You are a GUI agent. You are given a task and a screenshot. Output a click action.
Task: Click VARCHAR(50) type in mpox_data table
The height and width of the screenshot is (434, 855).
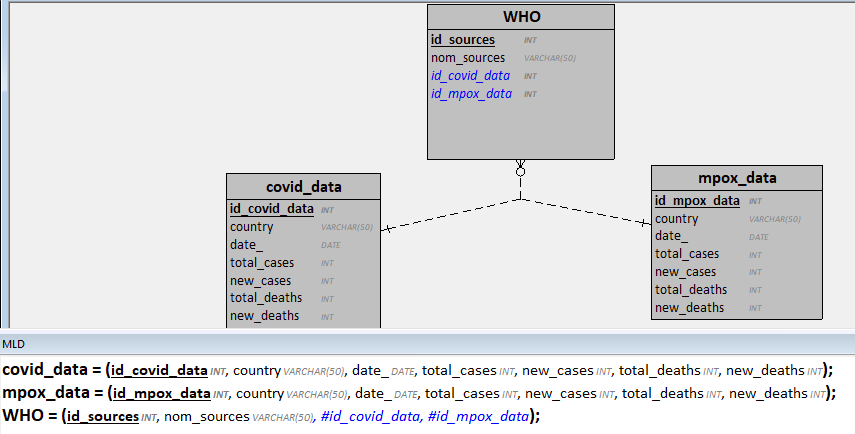[x=774, y=219]
